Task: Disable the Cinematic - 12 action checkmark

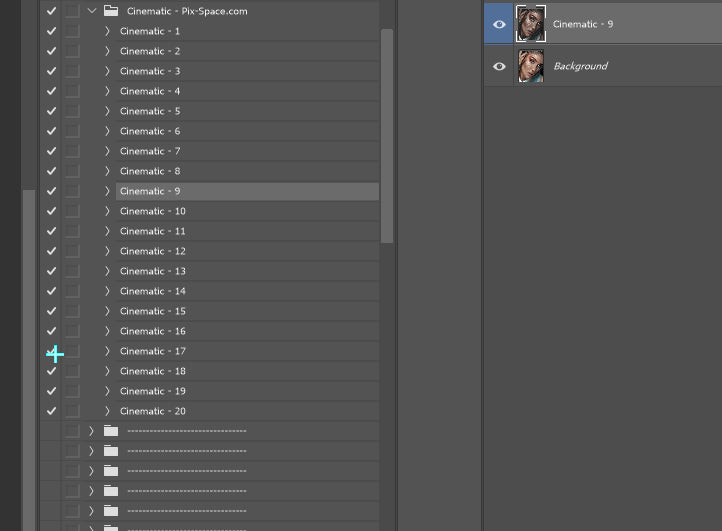Action: pos(51,251)
